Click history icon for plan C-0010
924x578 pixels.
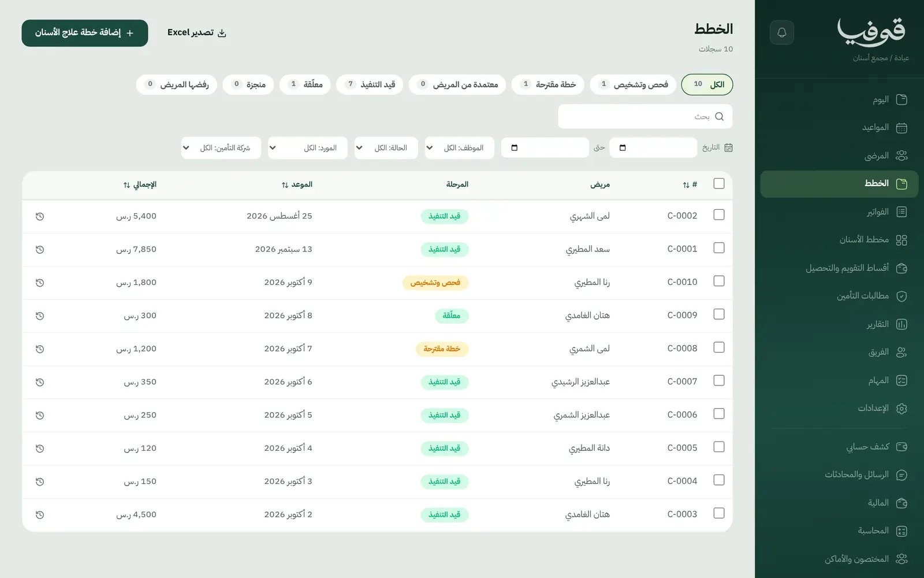point(40,283)
